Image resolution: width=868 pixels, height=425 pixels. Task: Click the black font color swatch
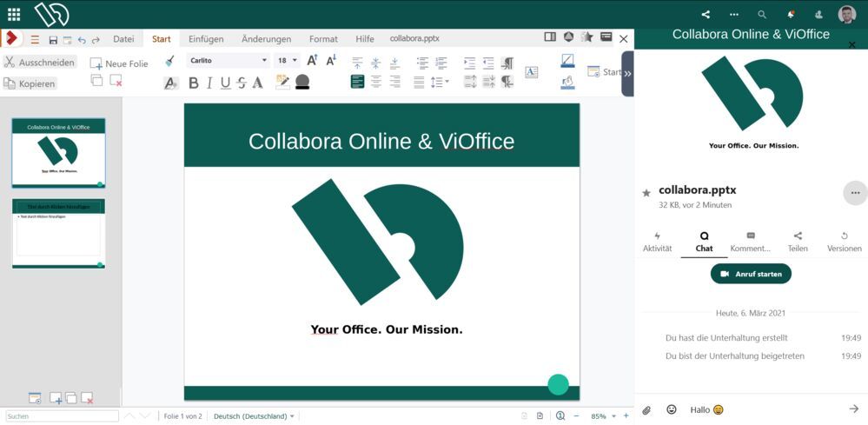pyautogui.click(x=302, y=82)
